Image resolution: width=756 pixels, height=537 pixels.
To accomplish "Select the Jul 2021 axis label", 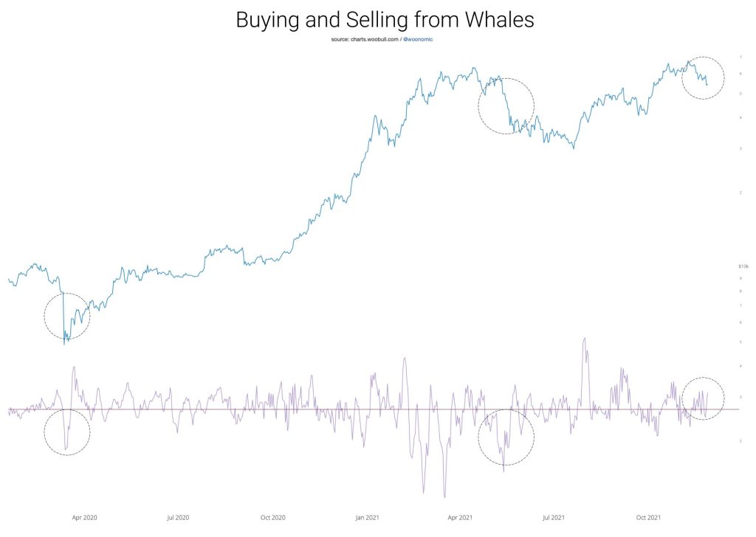I will click(553, 517).
